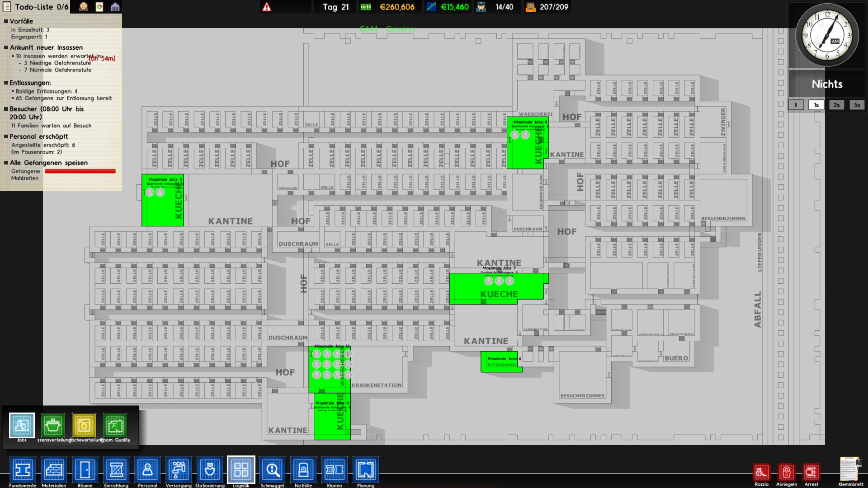Open the Planung planning mode

365,470
